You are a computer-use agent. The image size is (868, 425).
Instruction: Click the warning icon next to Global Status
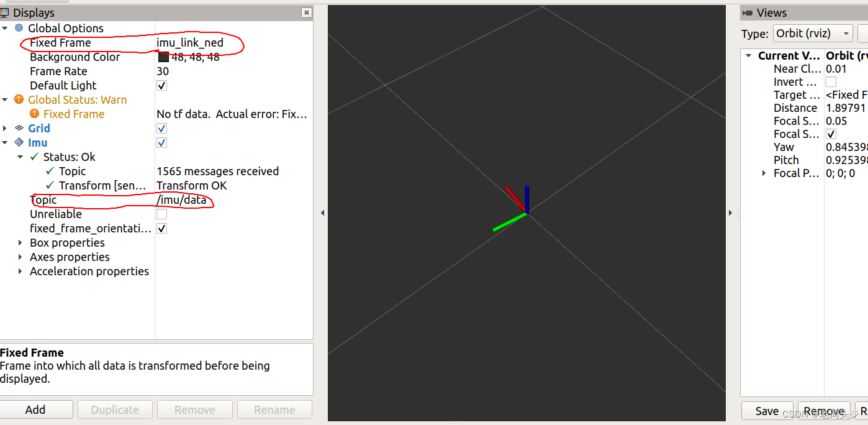(19, 99)
